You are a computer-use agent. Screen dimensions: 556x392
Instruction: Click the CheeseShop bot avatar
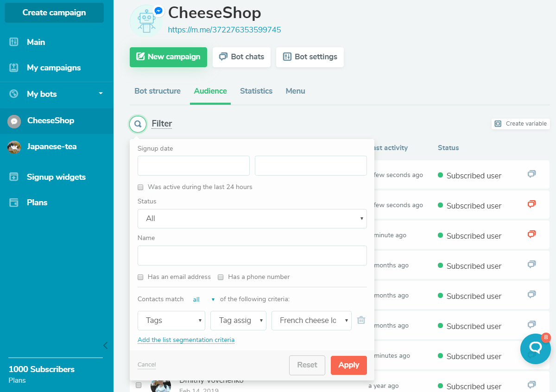tap(146, 20)
